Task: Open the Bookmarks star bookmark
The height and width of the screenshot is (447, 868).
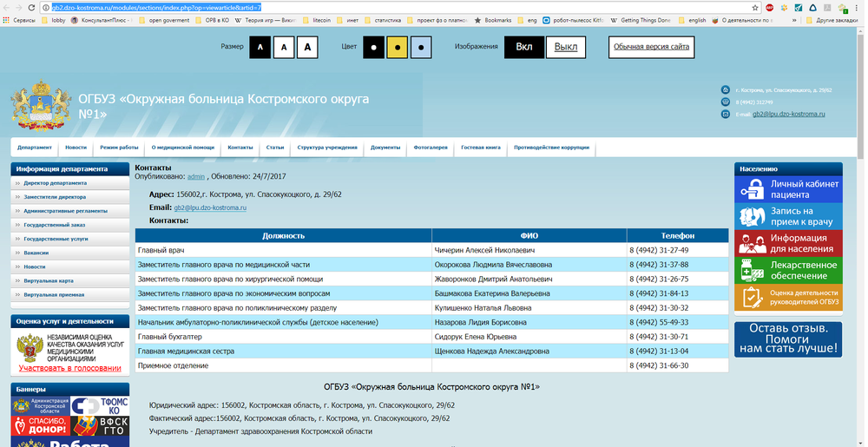Action: (x=493, y=21)
